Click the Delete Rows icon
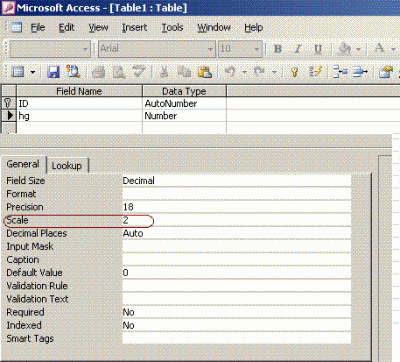 (x=360, y=72)
